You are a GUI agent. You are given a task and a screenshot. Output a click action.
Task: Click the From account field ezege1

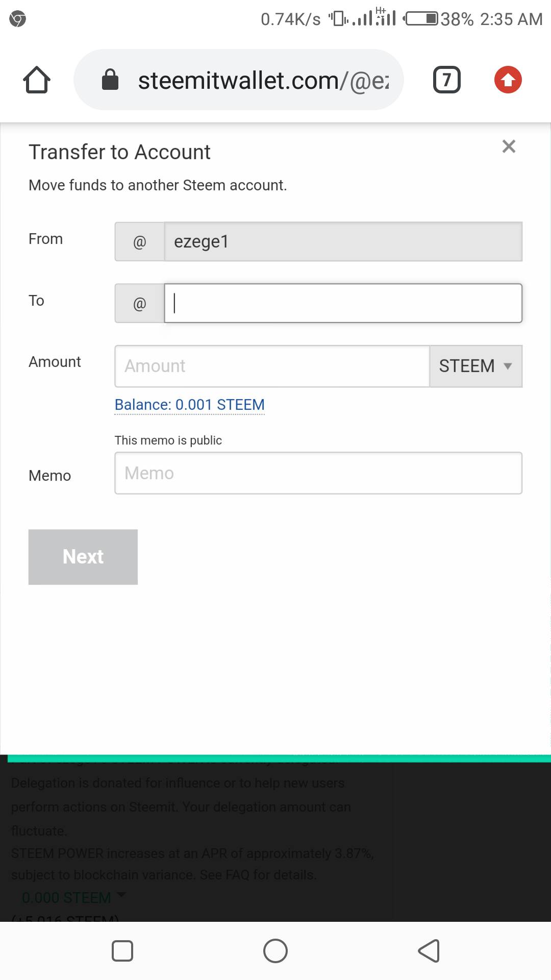click(343, 241)
